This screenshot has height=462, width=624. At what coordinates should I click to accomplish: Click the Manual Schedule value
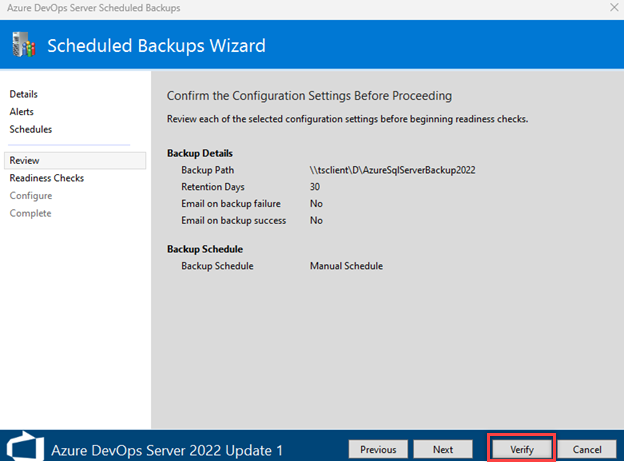coord(346,266)
